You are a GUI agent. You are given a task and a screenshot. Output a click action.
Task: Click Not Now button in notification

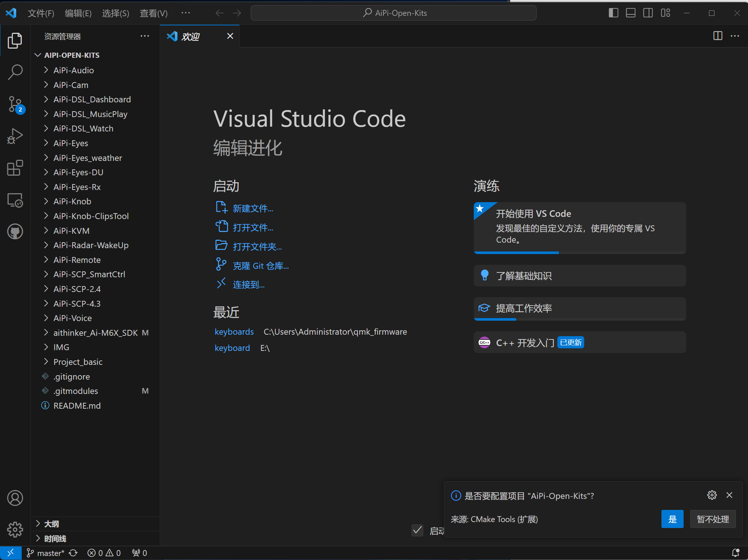coord(713,519)
